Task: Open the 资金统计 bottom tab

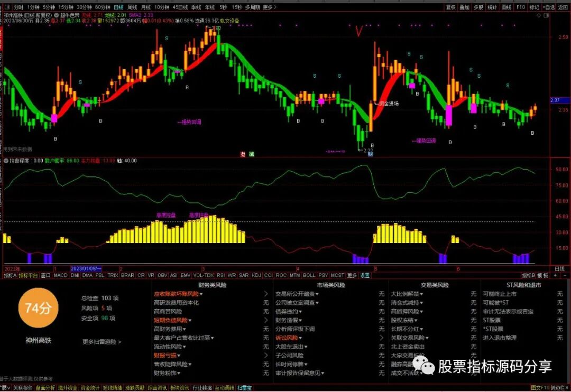Action: [90, 388]
